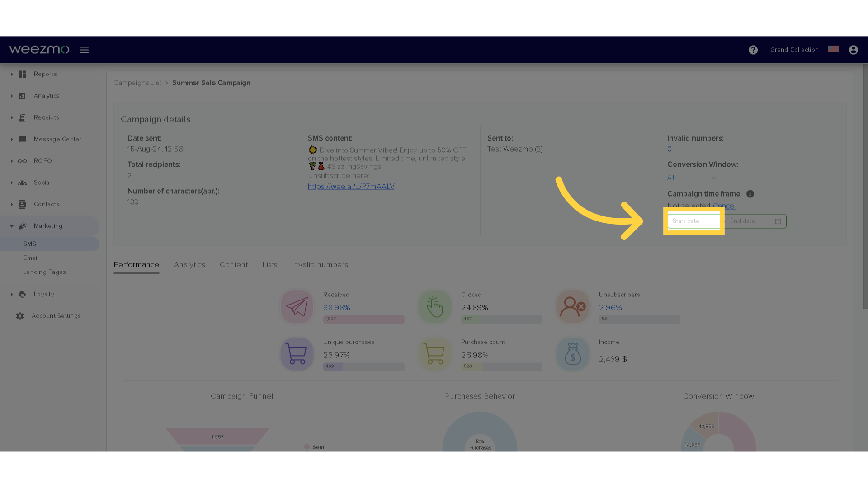Screen dimensions: 868x488
Task: Click the Loyalty tags icon
Action: 22,294
